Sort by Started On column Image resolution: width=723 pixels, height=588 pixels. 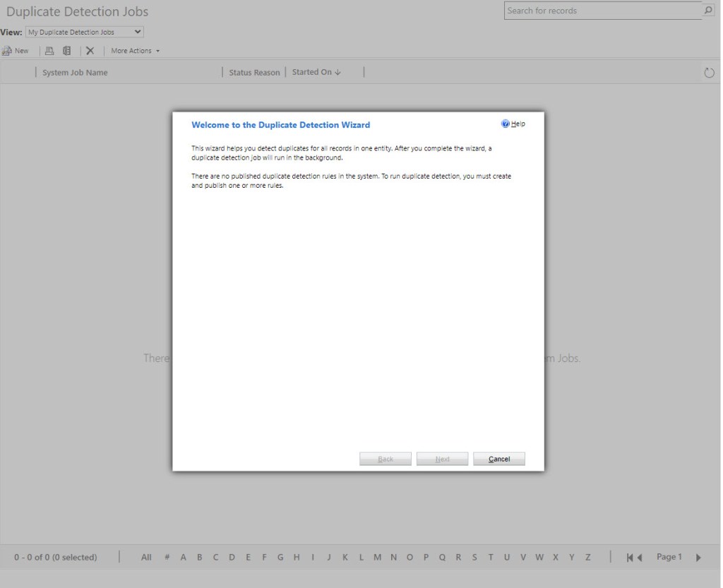[316, 72]
